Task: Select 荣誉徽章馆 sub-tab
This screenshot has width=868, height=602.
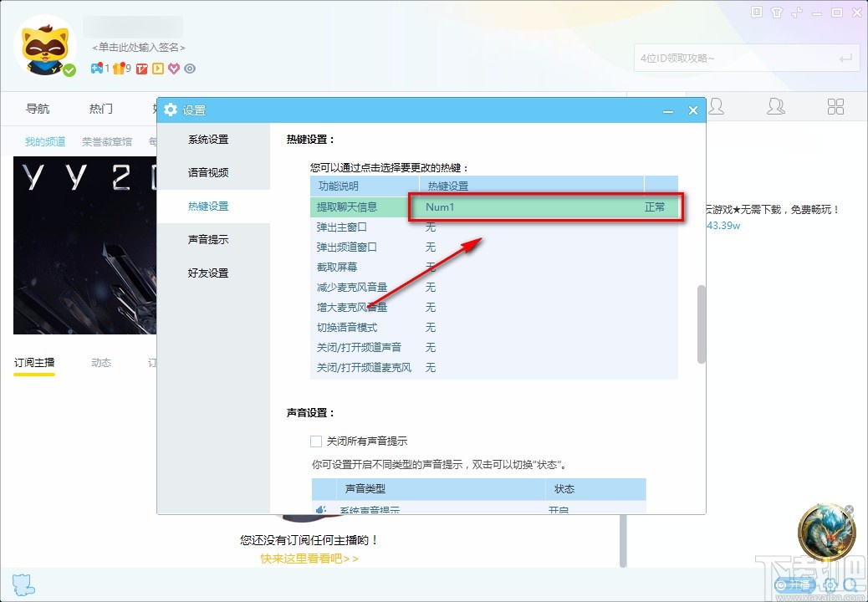Action: [x=107, y=141]
